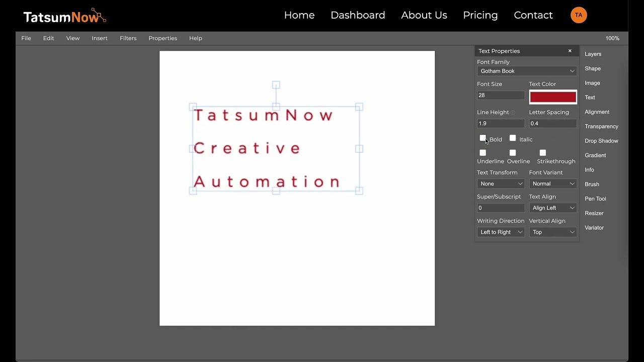The image size is (644, 362).
Task: Open the About Us page
Action: [x=424, y=15]
